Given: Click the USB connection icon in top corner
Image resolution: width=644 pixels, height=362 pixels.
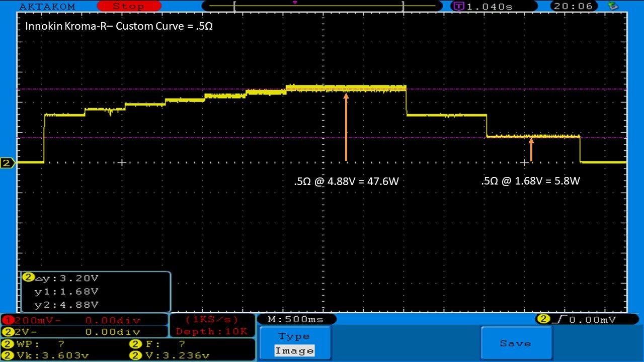Looking at the screenshot, I should pyautogui.click(x=613, y=6).
